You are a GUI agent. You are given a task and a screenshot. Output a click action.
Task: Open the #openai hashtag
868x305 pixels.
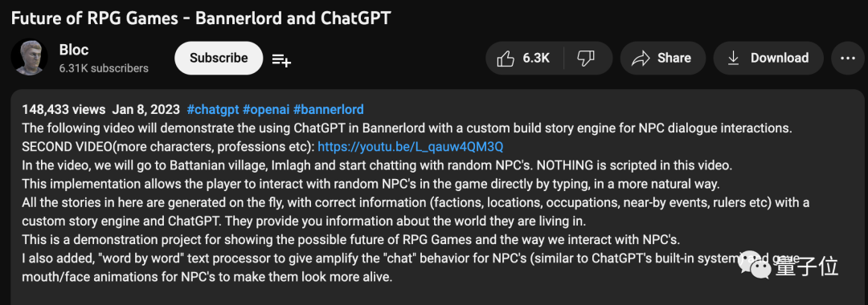point(266,109)
